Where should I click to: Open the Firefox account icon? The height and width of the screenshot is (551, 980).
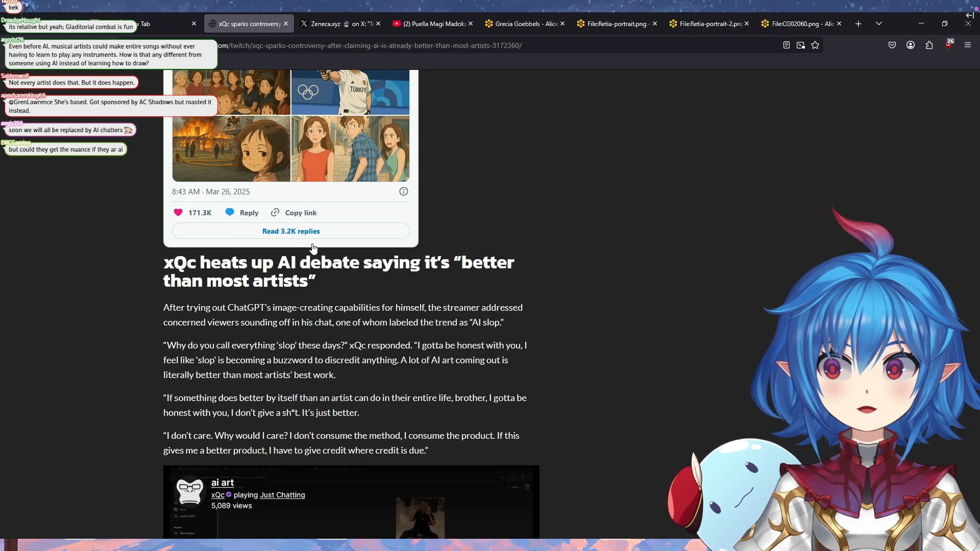(911, 45)
